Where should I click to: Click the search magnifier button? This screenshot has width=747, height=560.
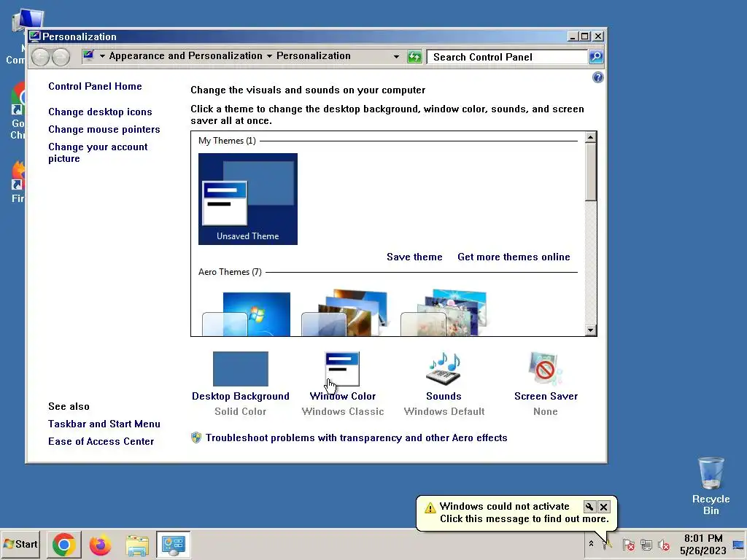click(596, 57)
